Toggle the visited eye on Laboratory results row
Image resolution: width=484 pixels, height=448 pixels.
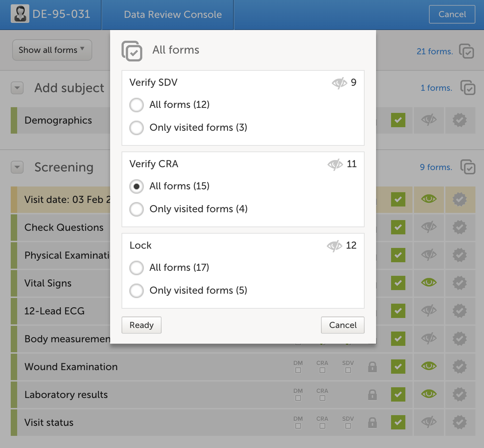click(429, 394)
